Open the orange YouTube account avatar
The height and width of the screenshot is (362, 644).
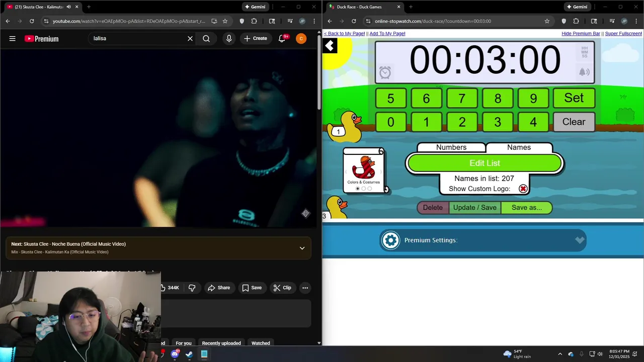301,39
